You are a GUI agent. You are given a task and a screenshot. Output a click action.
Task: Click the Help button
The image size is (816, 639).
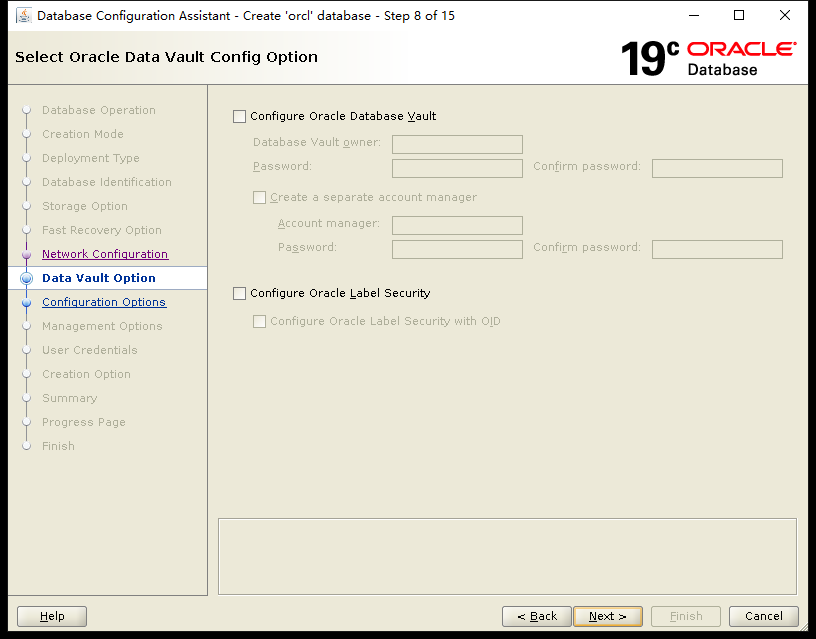tap(52, 616)
